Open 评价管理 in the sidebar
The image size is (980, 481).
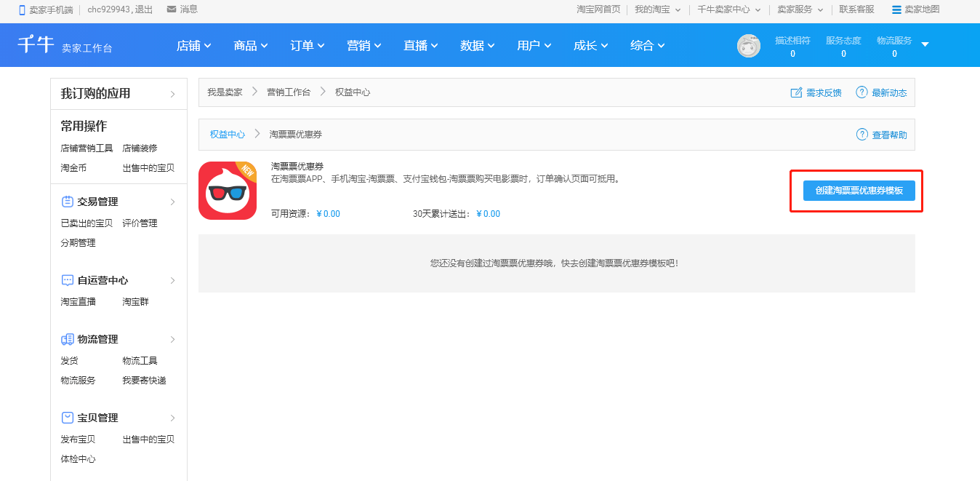click(140, 223)
